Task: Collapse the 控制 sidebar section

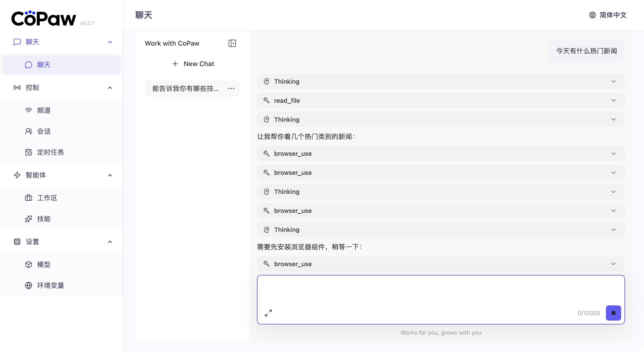Action: [x=110, y=88]
